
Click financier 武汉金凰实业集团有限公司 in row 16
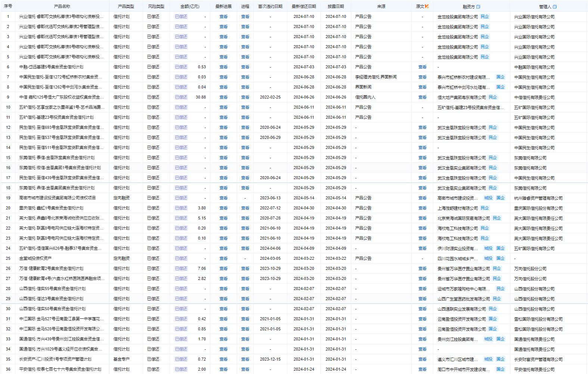click(462, 168)
